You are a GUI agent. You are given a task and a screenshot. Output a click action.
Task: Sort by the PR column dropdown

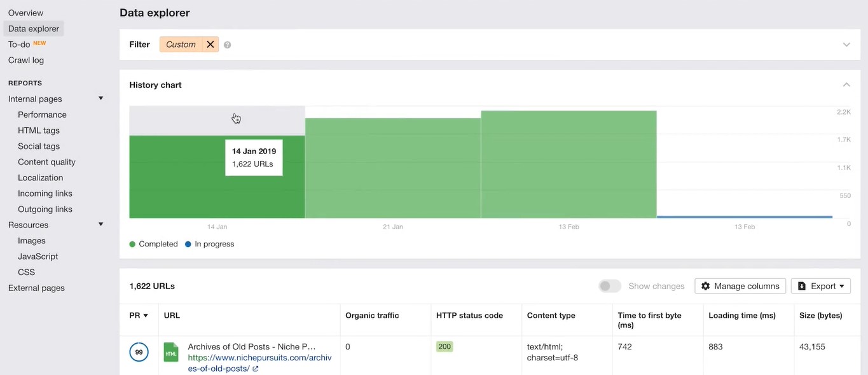(139, 315)
